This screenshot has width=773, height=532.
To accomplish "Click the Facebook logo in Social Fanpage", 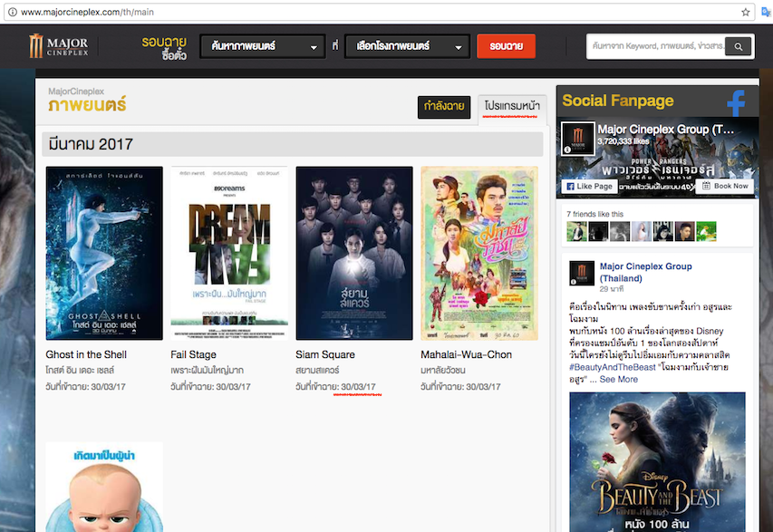I will pyautogui.click(x=736, y=102).
